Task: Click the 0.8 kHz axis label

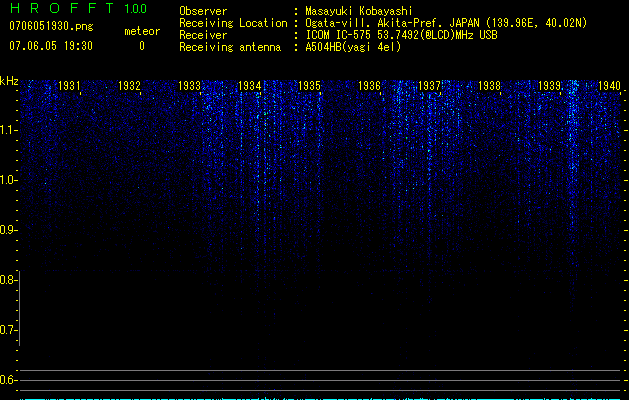Action: pos(7,280)
